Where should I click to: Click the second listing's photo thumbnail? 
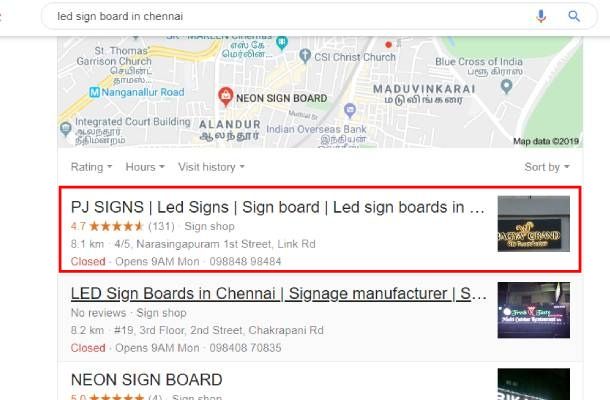coord(533,310)
